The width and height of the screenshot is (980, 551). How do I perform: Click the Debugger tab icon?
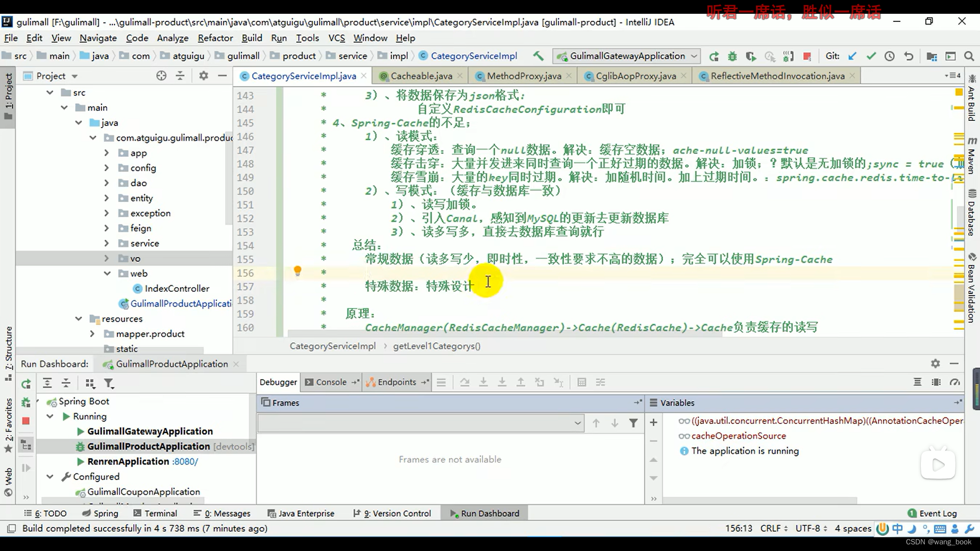tap(278, 382)
